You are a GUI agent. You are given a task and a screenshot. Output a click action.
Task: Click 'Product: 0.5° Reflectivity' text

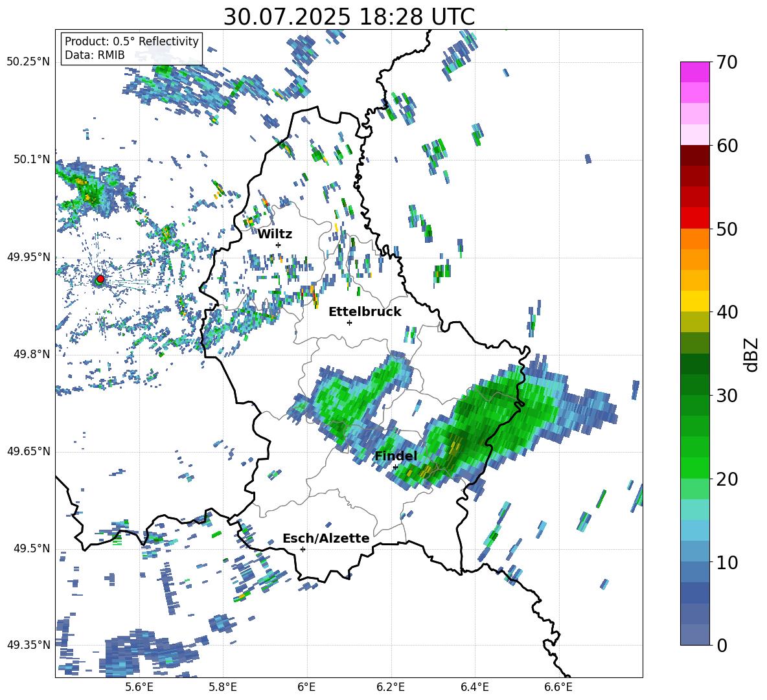coord(132,41)
